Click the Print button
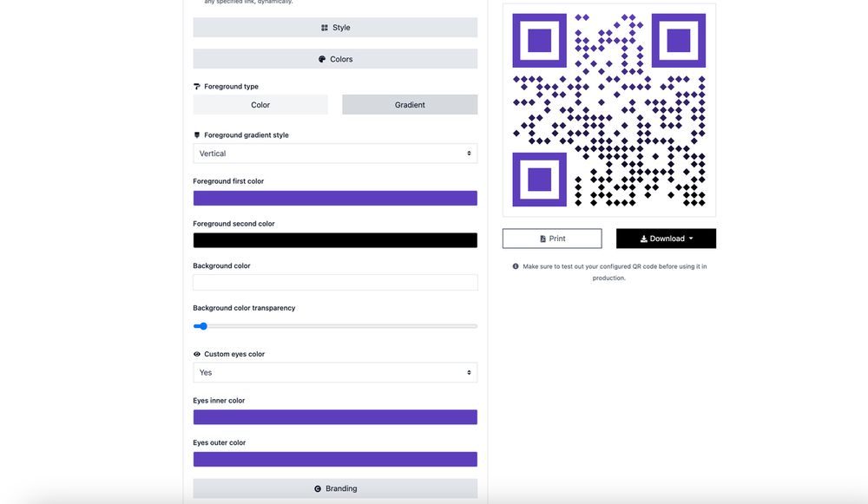The image size is (868, 504). click(552, 238)
